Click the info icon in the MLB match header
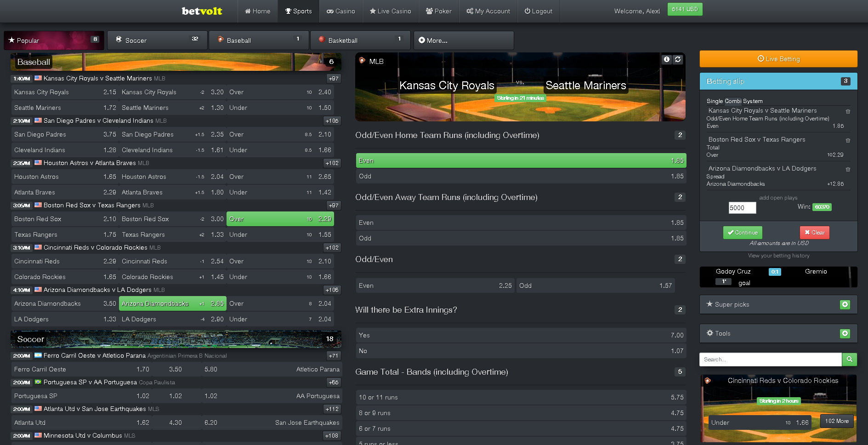Screen dimensions: 868x445 pyautogui.click(x=666, y=59)
